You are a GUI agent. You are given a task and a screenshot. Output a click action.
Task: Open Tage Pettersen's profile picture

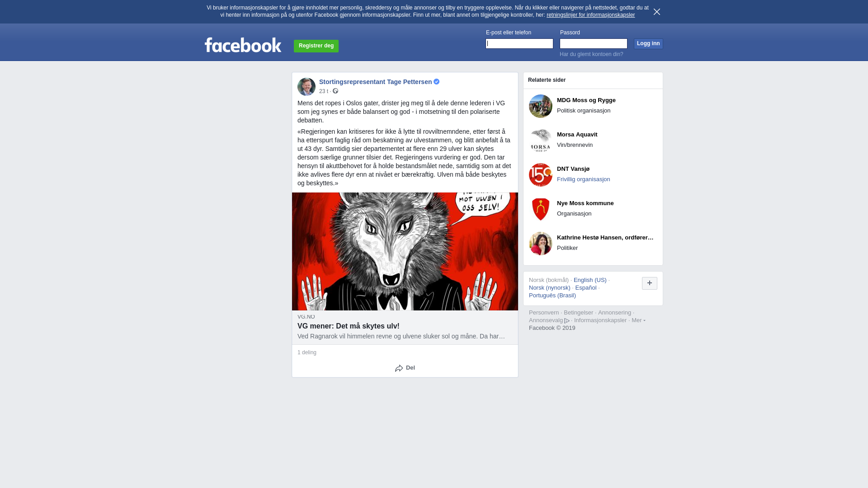(307, 87)
